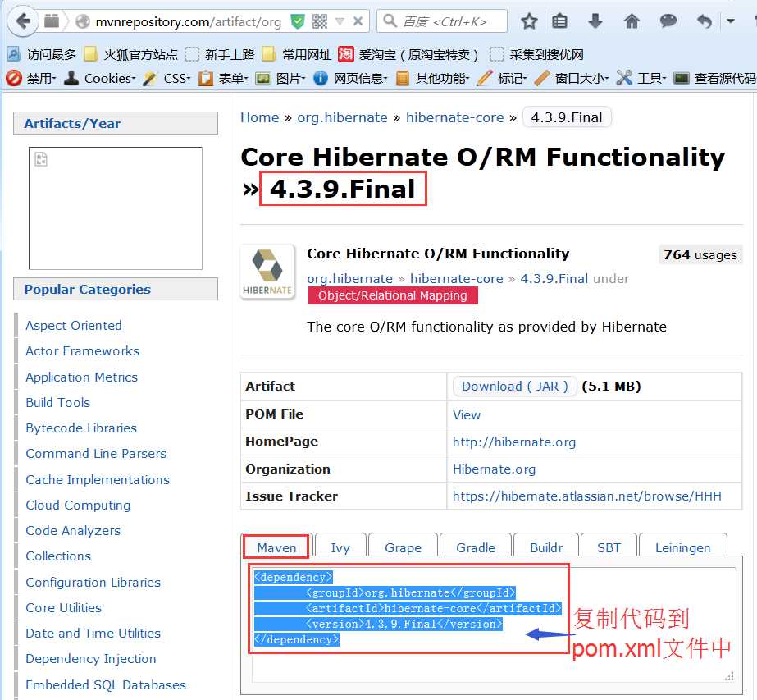The image size is (757, 700).
Task: Open the Downloads arrow icon
Action: click(595, 21)
